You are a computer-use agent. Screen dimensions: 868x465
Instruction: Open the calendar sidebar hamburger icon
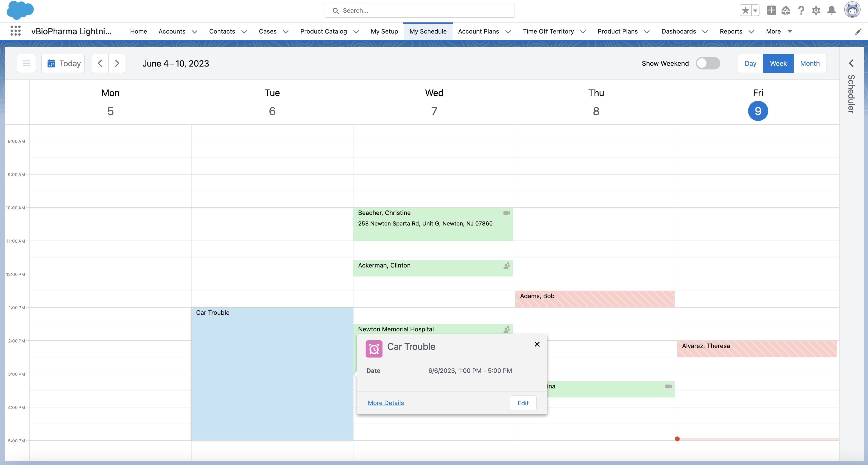[x=26, y=63]
